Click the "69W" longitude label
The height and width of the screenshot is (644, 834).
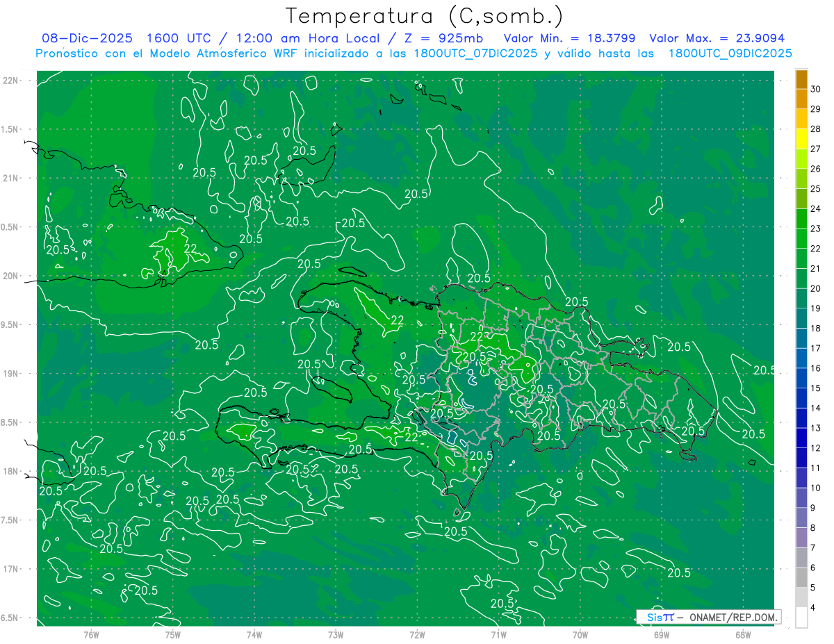(x=662, y=635)
